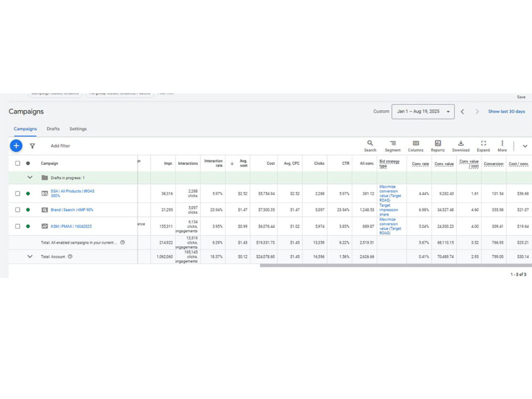This screenshot has width=532, height=399.
Task: Click the green status dot for DSA campaign
Action: (x=28, y=194)
